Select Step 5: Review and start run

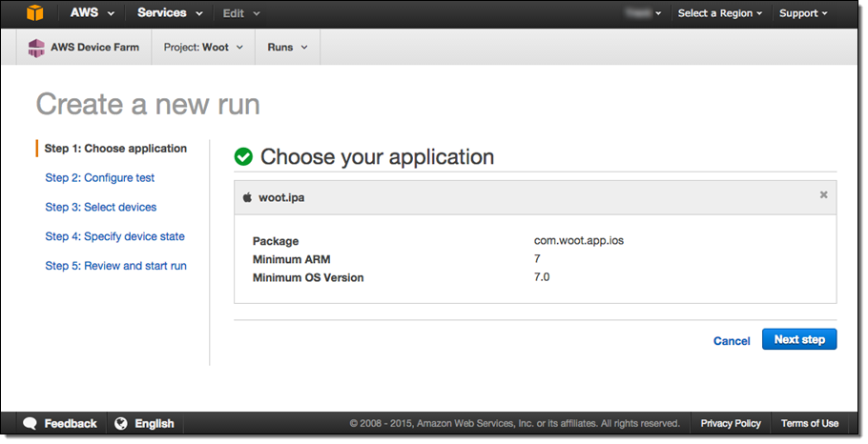point(115,267)
